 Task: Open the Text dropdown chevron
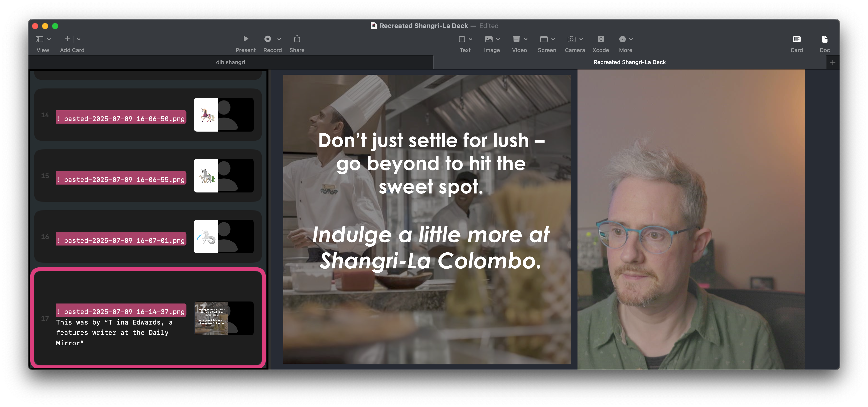[471, 39]
